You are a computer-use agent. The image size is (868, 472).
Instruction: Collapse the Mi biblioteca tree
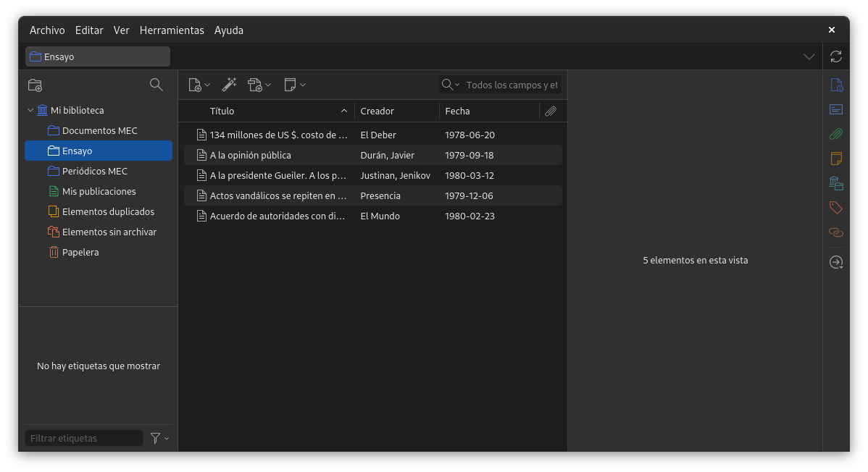(30, 111)
